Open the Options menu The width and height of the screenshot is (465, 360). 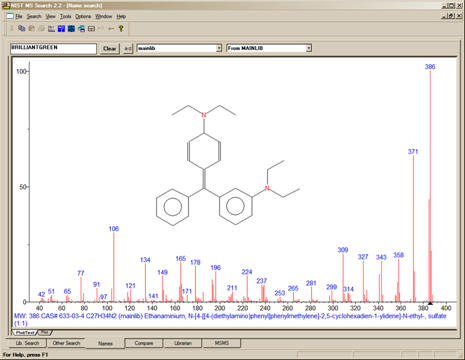83,16
